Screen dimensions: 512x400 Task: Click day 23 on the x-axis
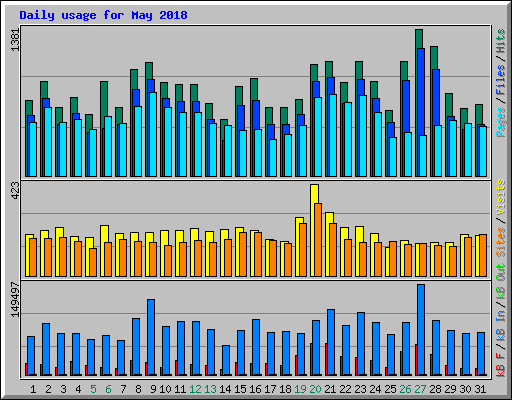pyautogui.click(x=360, y=389)
